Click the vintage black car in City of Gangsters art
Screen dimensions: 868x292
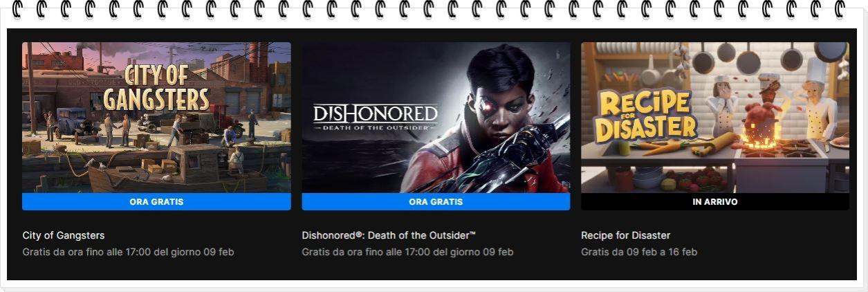pos(76,123)
